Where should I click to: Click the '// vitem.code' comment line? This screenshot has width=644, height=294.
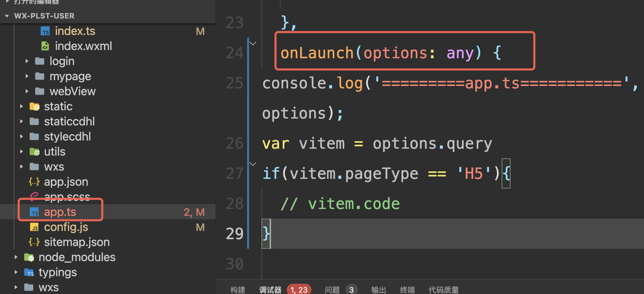coord(340,204)
